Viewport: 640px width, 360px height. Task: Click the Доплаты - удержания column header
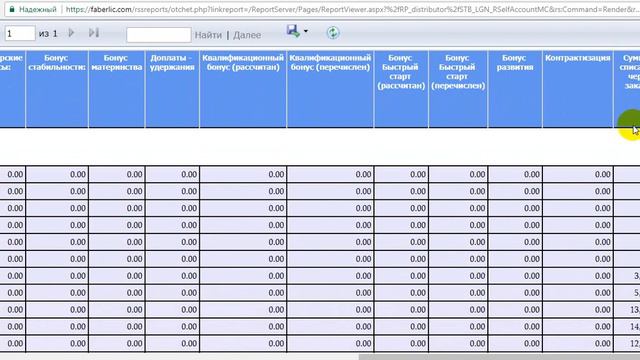[172, 89]
